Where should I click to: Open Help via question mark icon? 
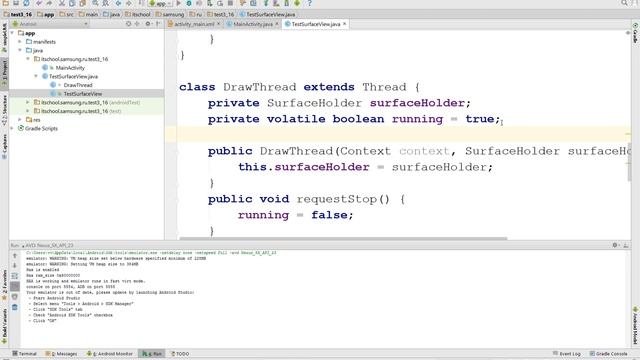click(309, 3)
